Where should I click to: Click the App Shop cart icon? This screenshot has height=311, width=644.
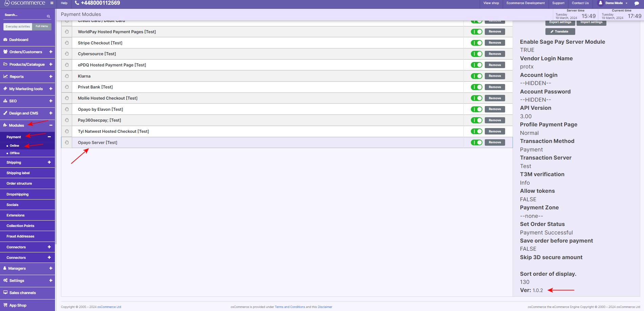(x=5, y=305)
